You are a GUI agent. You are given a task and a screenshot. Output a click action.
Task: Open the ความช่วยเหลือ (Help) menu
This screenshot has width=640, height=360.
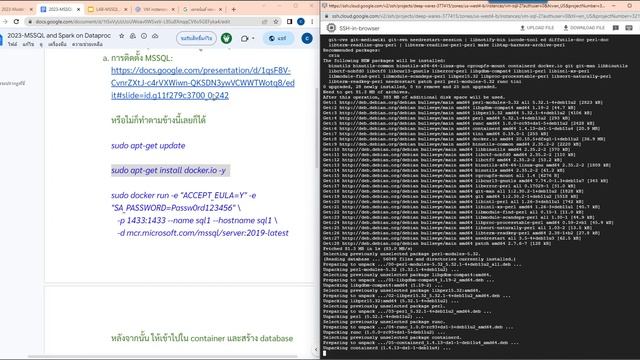pyautogui.click(x=87, y=44)
